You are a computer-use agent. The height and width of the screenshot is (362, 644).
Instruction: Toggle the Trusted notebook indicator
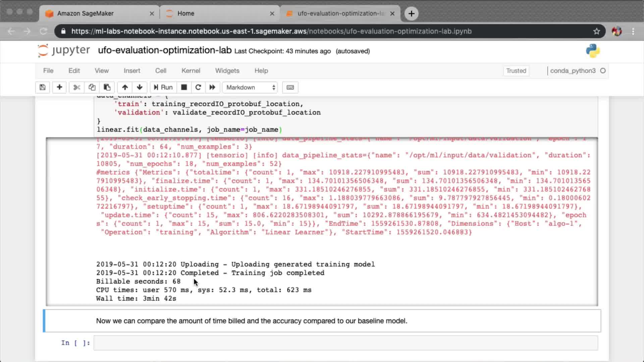tap(516, 71)
